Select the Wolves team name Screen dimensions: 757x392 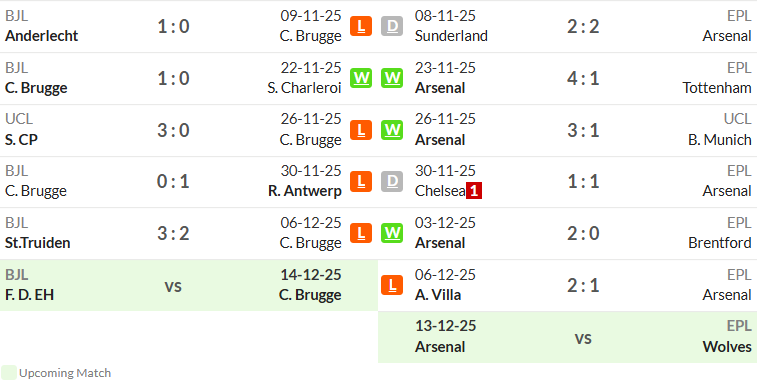[x=727, y=347]
